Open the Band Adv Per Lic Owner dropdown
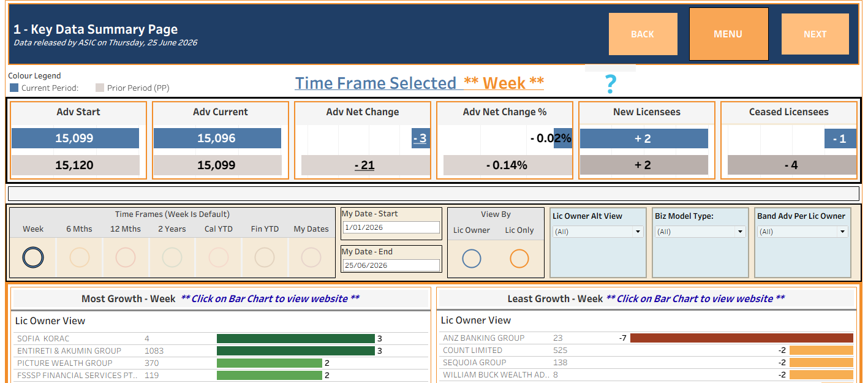Screen dimensions: 868x383 802,232
